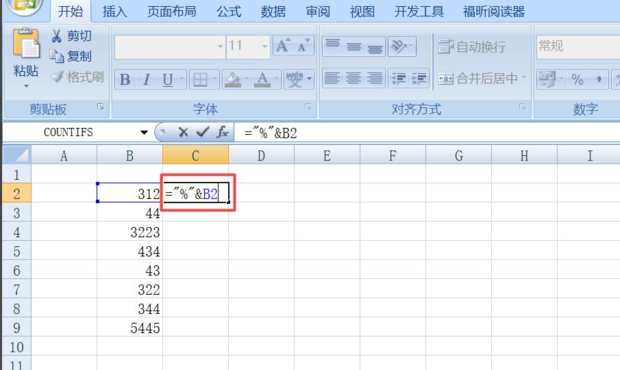
Task: Open the number format 常规 combo box
Action: [x=578, y=47]
